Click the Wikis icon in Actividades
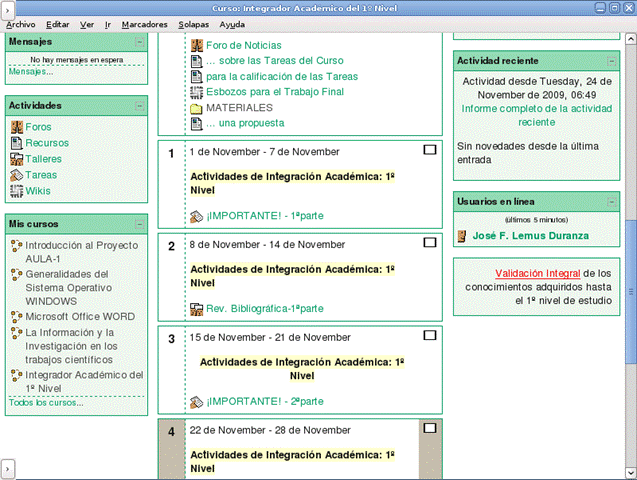The image size is (637, 480). [17, 191]
